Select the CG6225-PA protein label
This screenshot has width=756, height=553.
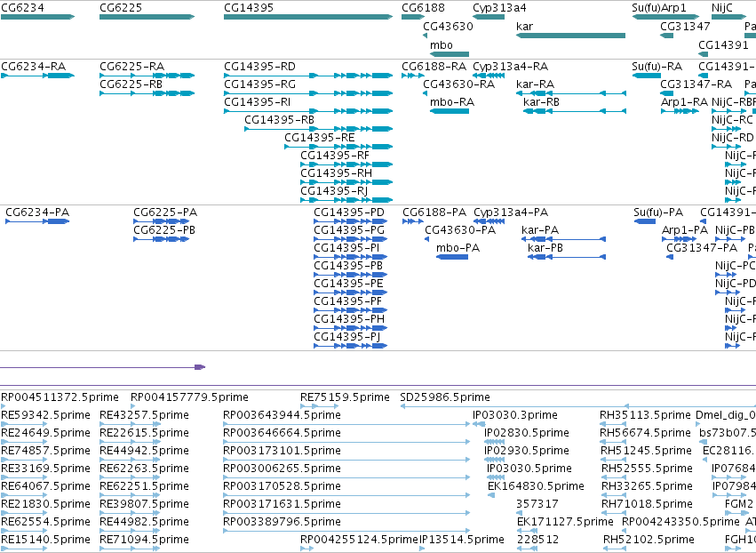point(165,212)
